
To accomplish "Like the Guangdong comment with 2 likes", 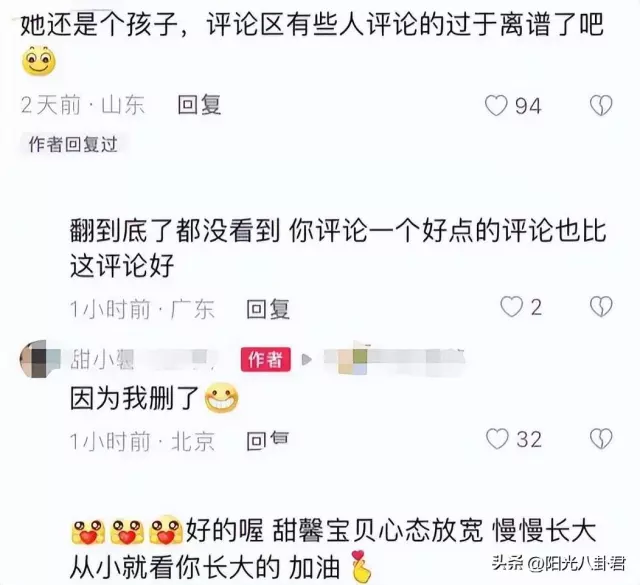I will click(511, 307).
